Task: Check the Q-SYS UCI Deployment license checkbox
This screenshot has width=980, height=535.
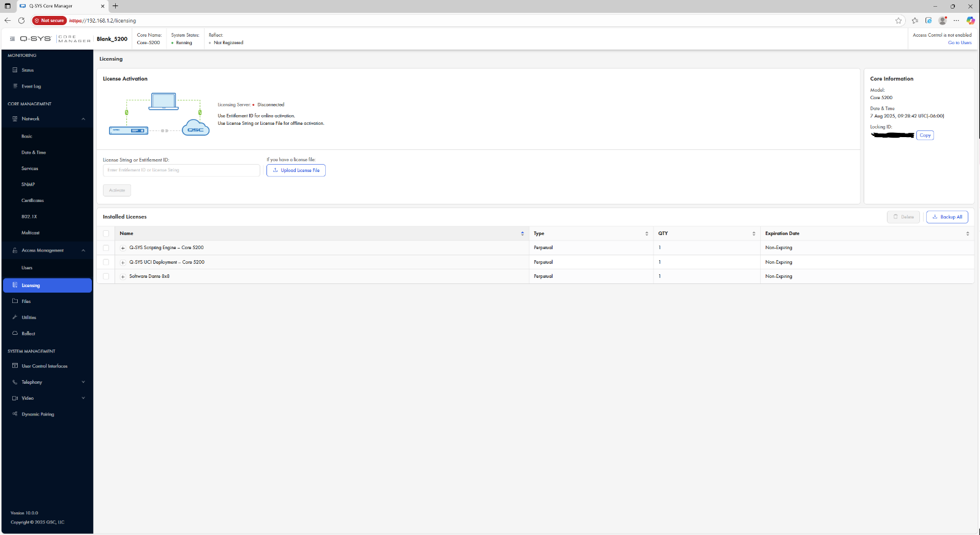Action: click(x=106, y=262)
